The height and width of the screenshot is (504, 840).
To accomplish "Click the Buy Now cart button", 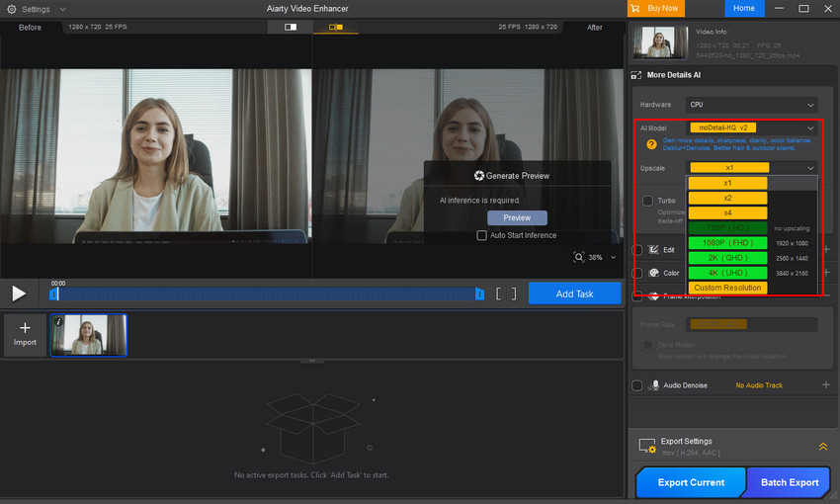I will [x=656, y=9].
